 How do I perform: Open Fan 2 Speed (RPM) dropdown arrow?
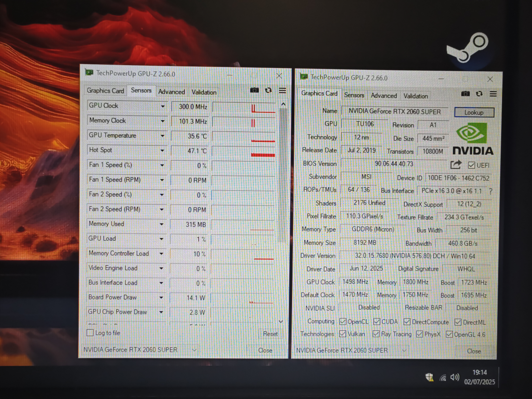(x=162, y=210)
